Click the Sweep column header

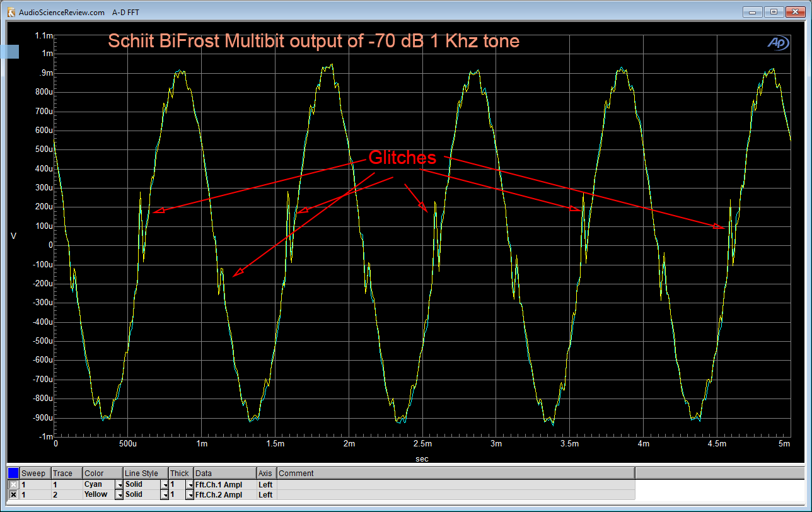35,473
